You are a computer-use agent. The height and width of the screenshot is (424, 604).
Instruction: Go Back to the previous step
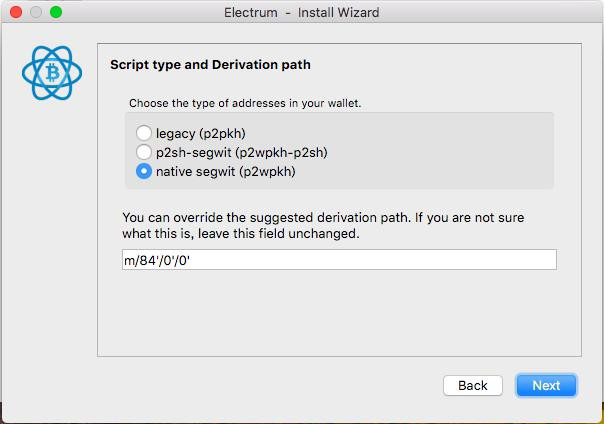tap(473, 385)
